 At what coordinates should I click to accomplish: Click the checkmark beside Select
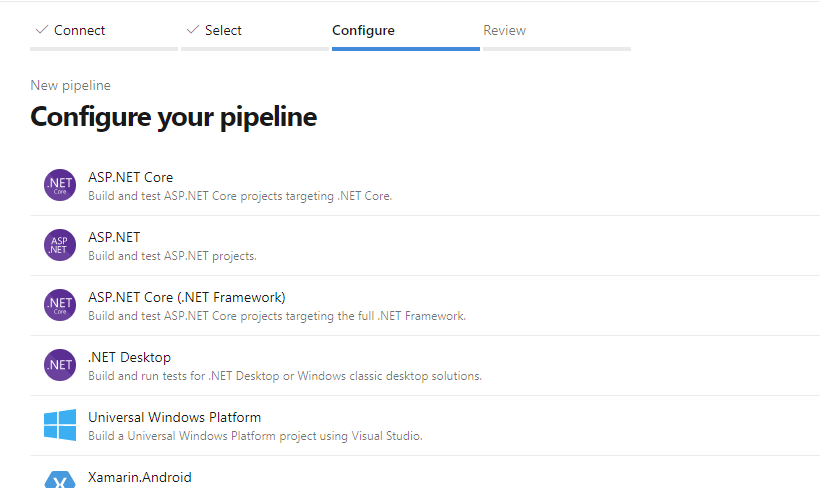tap(192, 30)
